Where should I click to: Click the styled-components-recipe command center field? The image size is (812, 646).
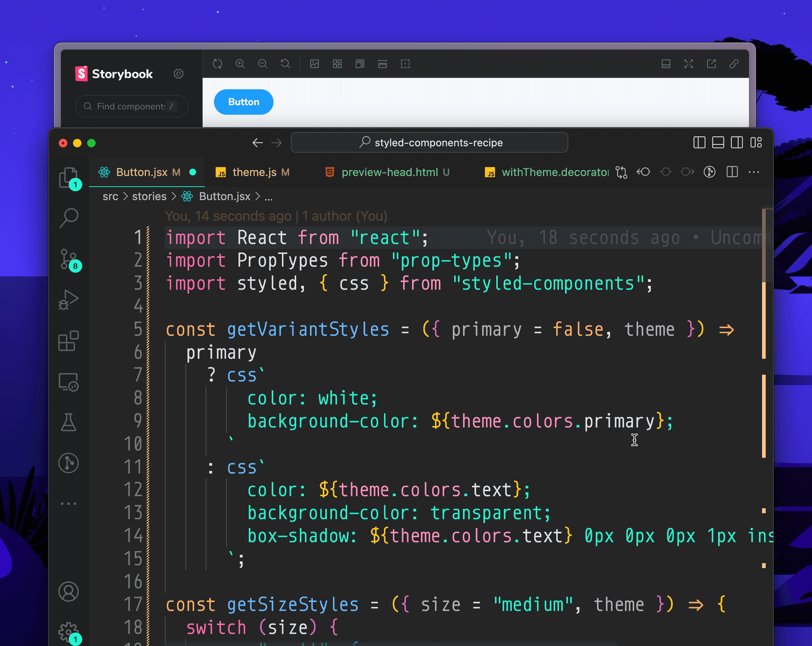point(429,142)
